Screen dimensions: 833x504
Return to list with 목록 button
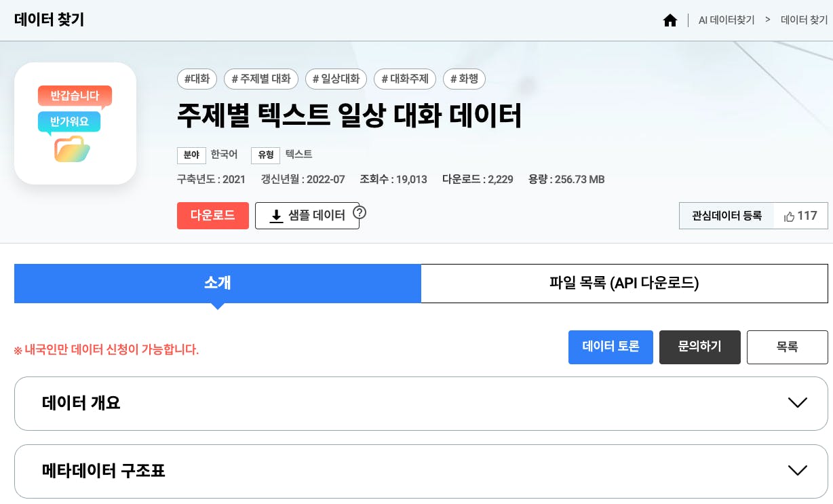[788, 347]
